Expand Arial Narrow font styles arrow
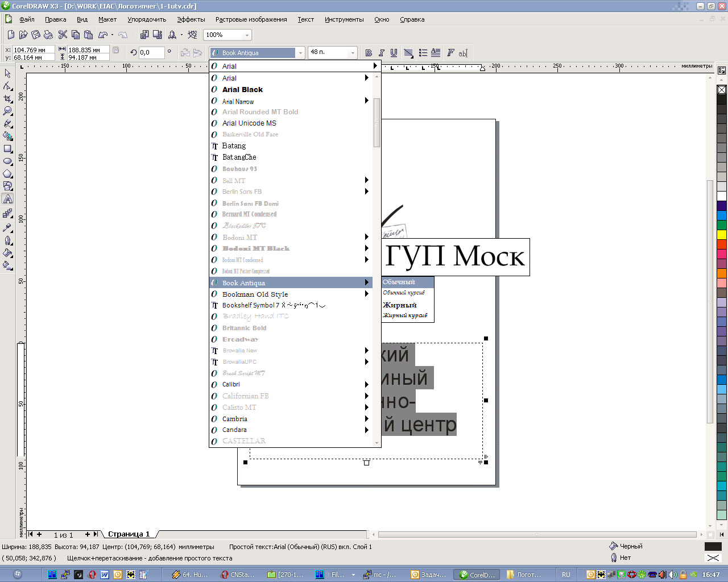Viewport: 728px width, 582px height. (367, 101)
